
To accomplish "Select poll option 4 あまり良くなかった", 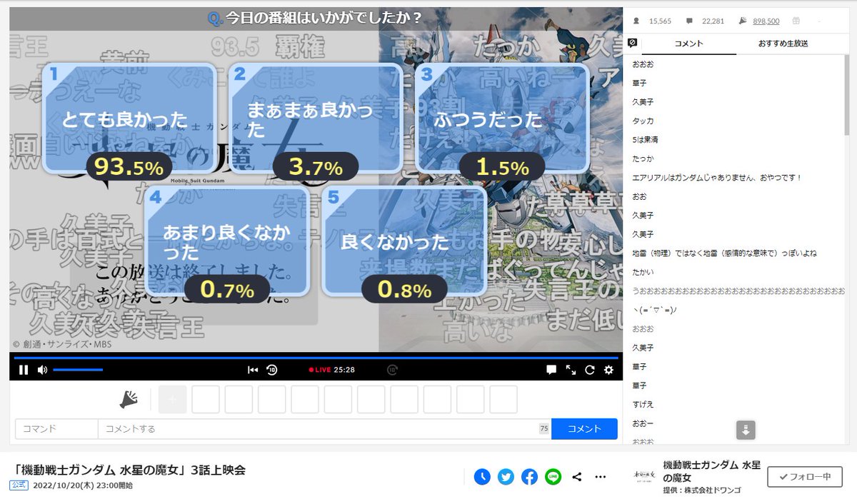I will [x=226, y=241].
